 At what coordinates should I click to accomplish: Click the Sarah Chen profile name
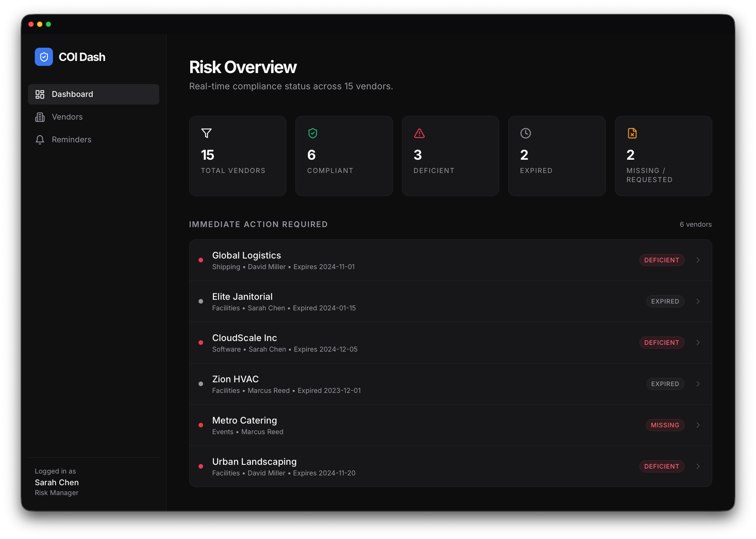[56, 482]
